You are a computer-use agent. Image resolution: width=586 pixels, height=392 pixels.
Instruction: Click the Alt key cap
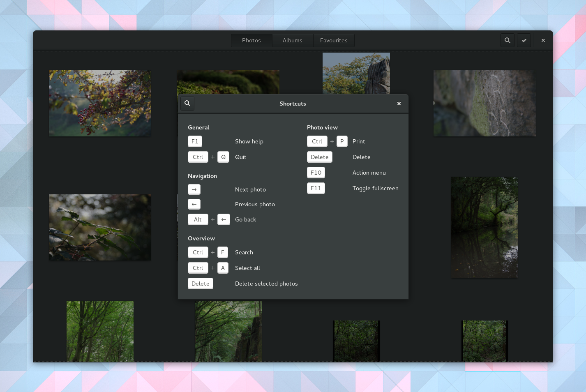pyautogui.click(x=198, y=219)
